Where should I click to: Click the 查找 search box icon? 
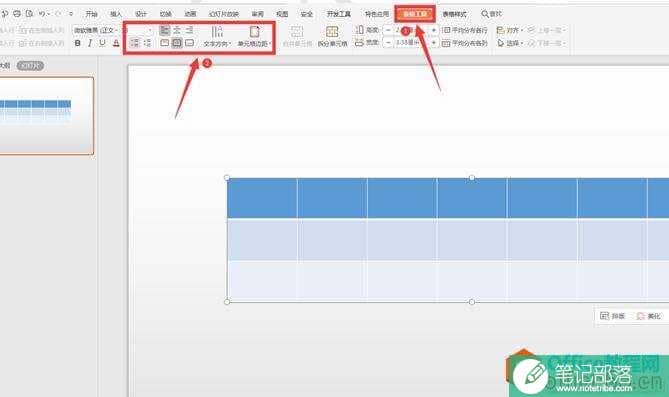(485, 14)
